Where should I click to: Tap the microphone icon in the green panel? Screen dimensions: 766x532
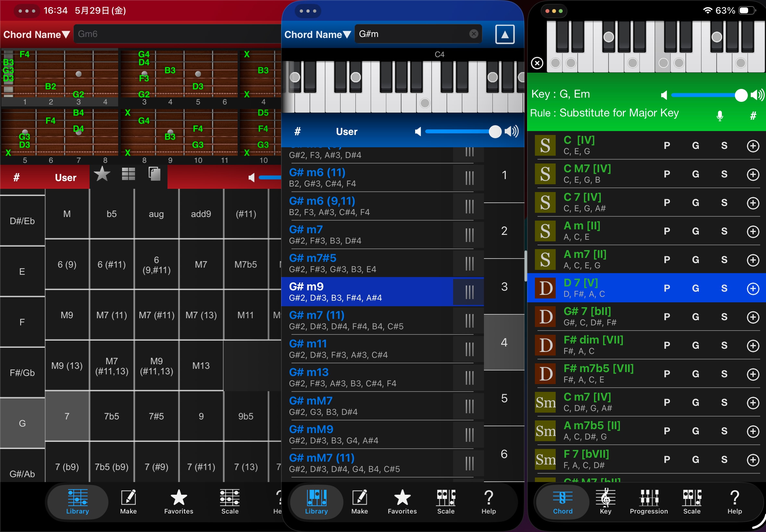pos(720,116)
